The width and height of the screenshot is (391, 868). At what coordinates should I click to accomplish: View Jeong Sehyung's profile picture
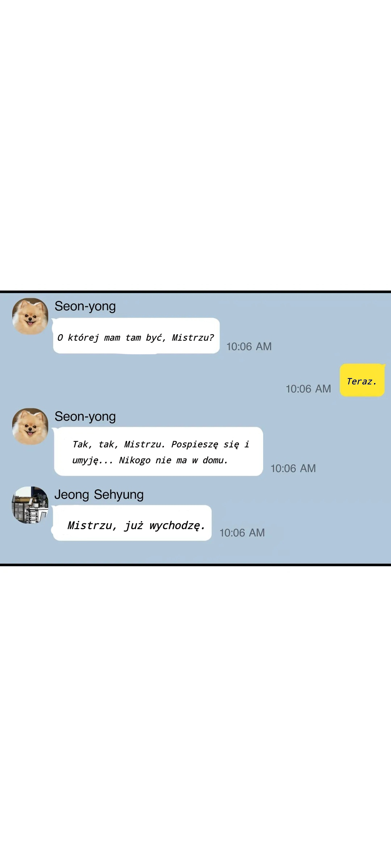[x=30, y=505]
